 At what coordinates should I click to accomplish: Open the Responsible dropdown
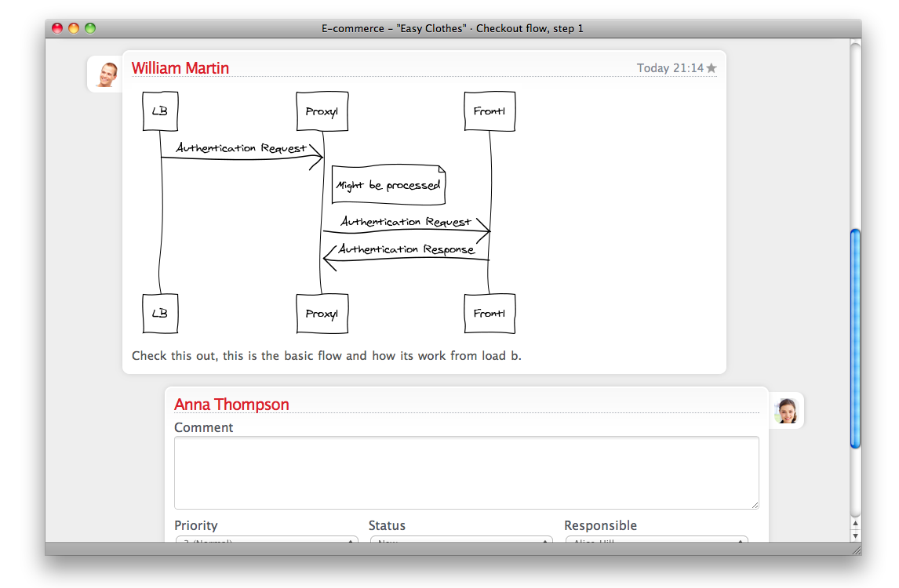point(657,539)
